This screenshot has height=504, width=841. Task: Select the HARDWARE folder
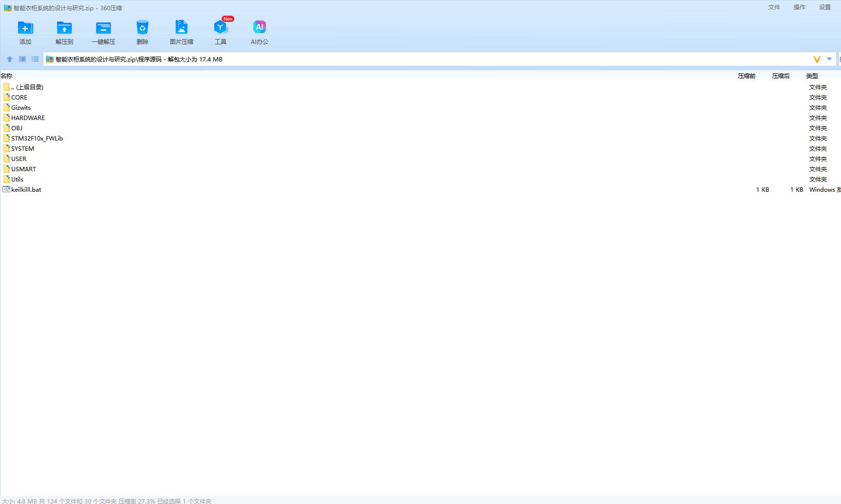28,118
